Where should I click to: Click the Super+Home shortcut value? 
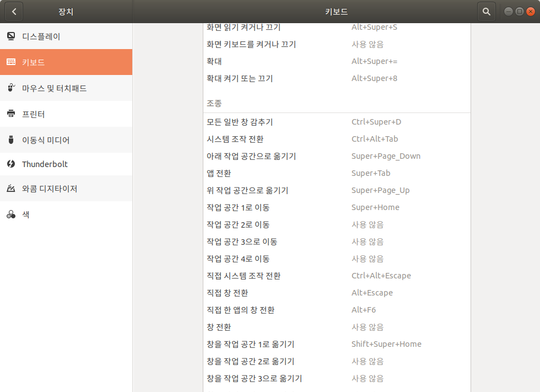[x=375, y=207]
